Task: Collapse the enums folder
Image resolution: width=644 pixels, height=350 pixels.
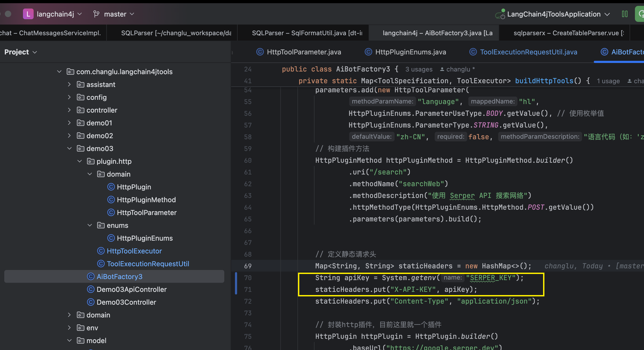Action: click(x=90, y=225)
